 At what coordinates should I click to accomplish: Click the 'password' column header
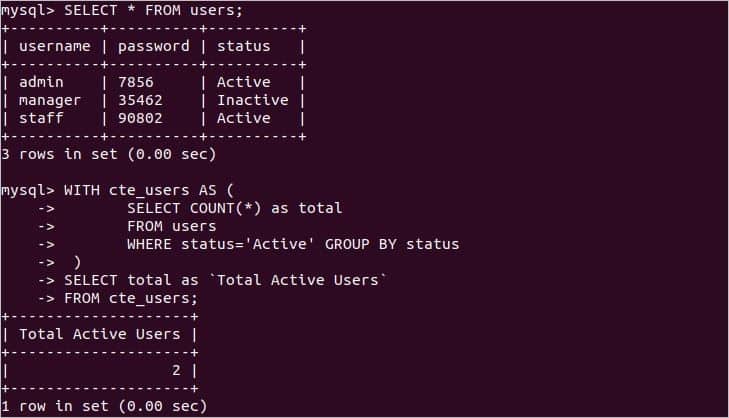(153, 46)
